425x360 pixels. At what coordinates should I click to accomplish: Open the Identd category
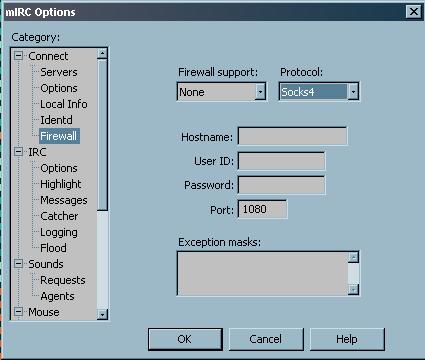coord(56,120)
